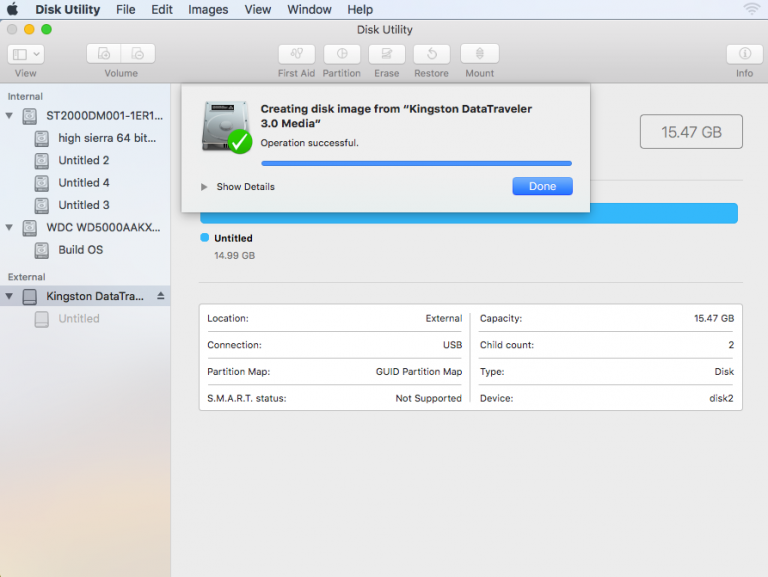Image resolution: width=768 pixels, height=577 pixels.
Task: Click the add Volume icon
Action: point(104,54)
